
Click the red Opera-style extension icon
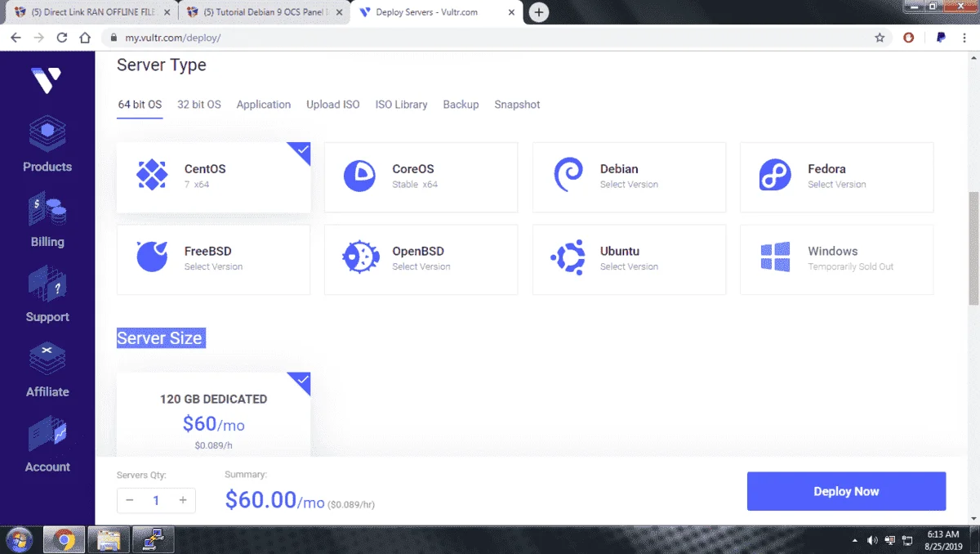click(909, 38)
